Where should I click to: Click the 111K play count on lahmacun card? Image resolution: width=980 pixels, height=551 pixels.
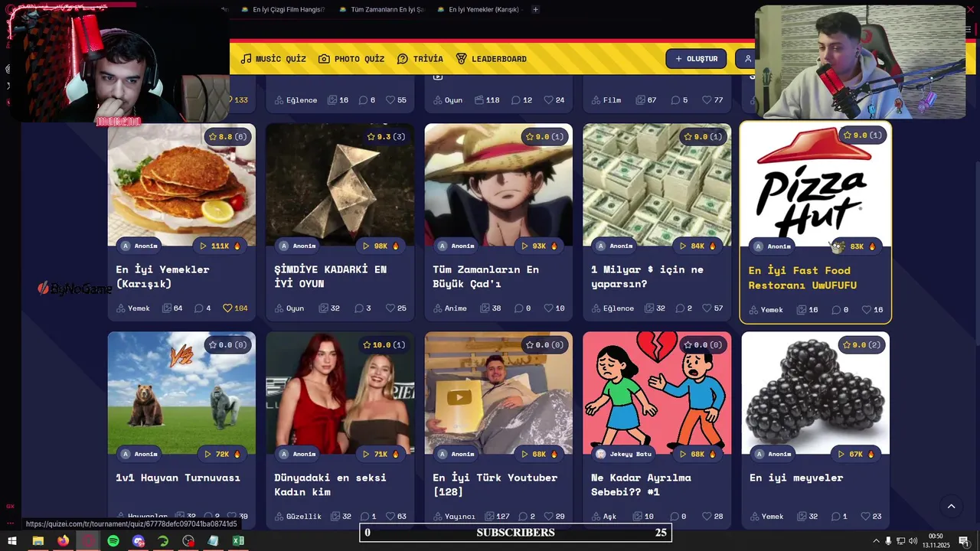tap(220, 246)
